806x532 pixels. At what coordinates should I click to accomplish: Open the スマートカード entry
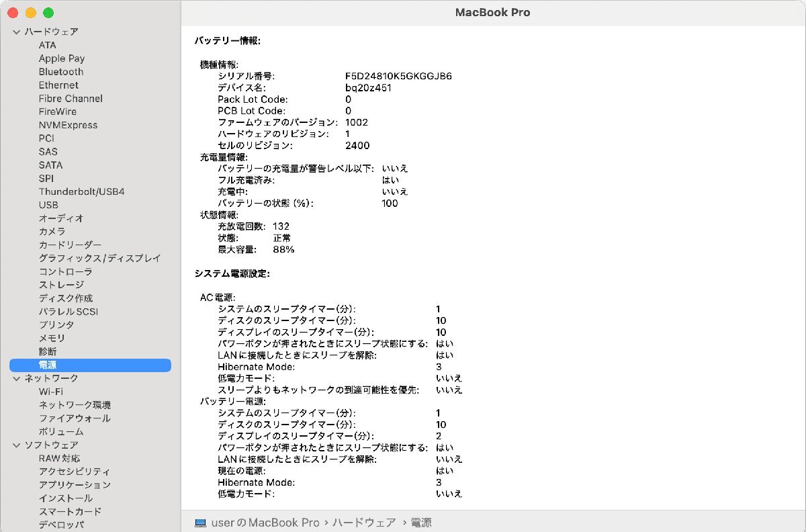pos(70,511)
